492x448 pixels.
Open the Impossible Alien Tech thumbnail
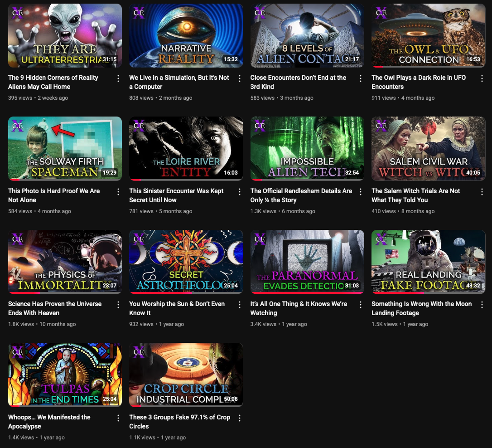pos(307,148)
